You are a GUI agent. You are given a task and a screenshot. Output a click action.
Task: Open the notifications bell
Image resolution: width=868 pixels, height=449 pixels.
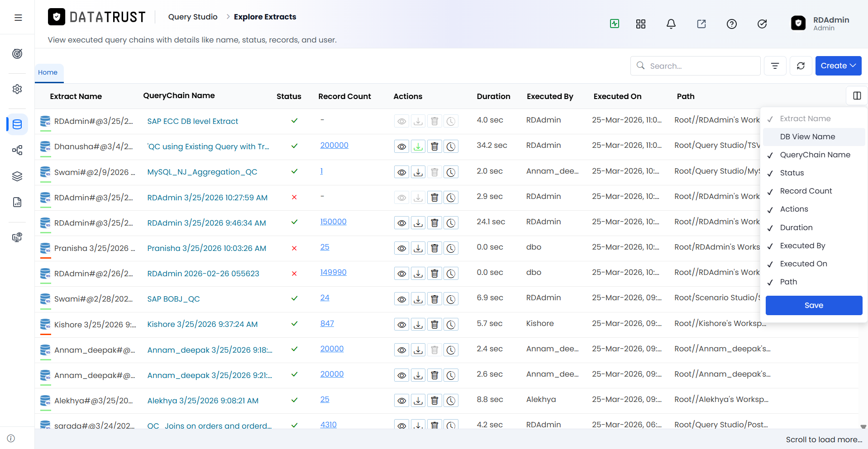click(671, 24)
